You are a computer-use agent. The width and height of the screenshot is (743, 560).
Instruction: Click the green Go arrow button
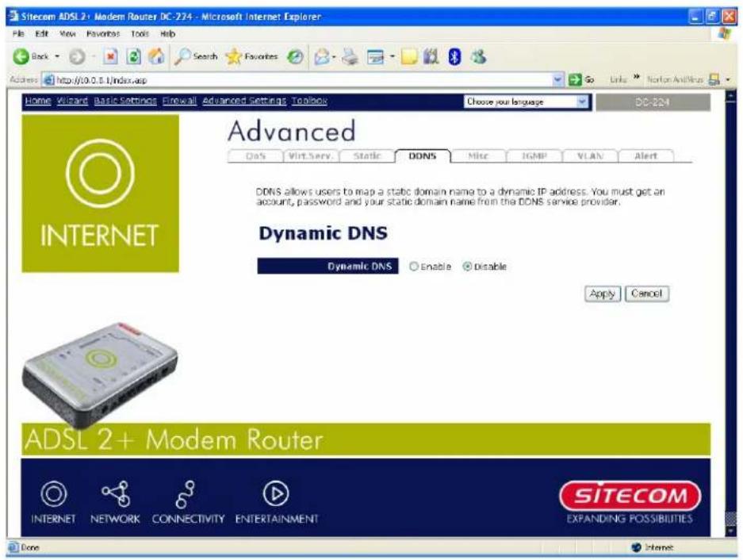pyautogui.click(x=581, y=79)
